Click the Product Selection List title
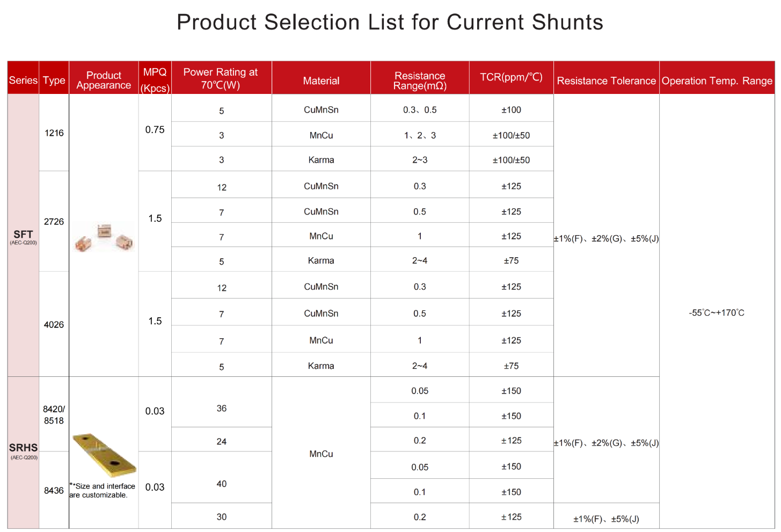 click(x=390, y=22)
